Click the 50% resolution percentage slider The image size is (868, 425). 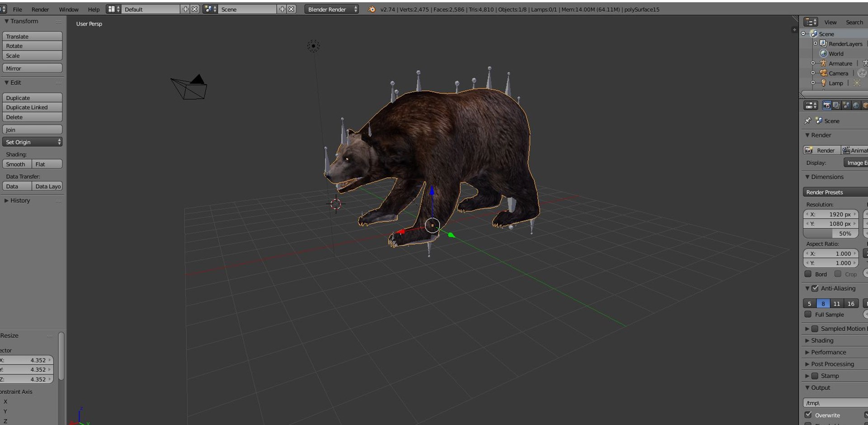(x=831, y=234)
